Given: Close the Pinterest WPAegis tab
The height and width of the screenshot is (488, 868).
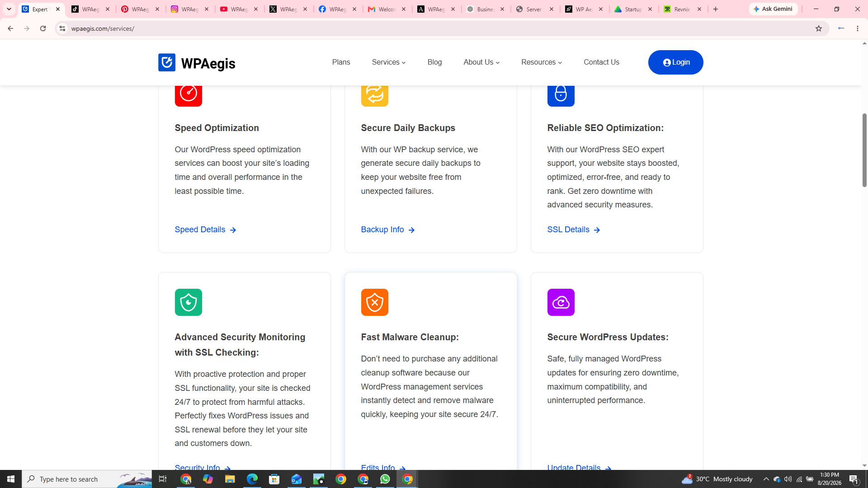Looking at the screenshot, I should [x=157, y=9].
